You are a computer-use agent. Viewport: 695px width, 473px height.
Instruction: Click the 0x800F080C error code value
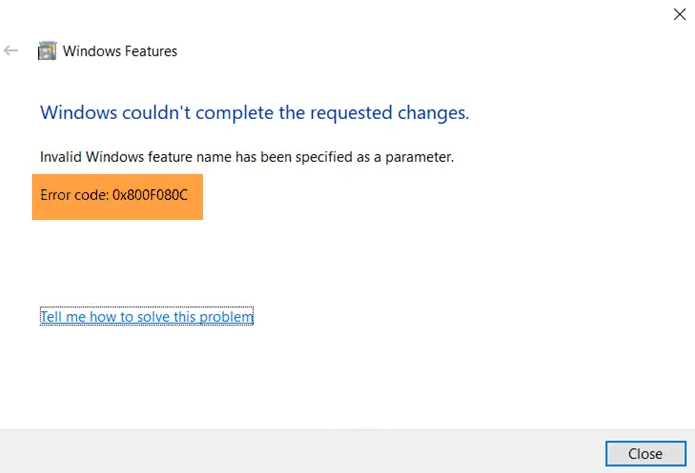coord(150,193)
